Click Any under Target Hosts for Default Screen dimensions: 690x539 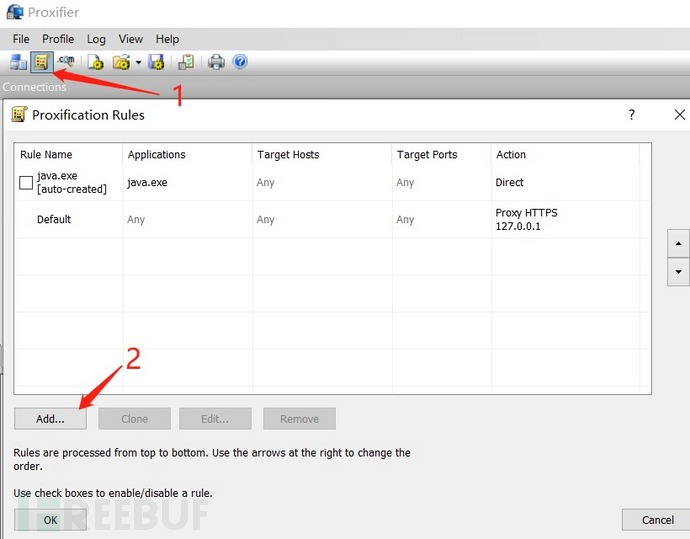click(265, 220)
